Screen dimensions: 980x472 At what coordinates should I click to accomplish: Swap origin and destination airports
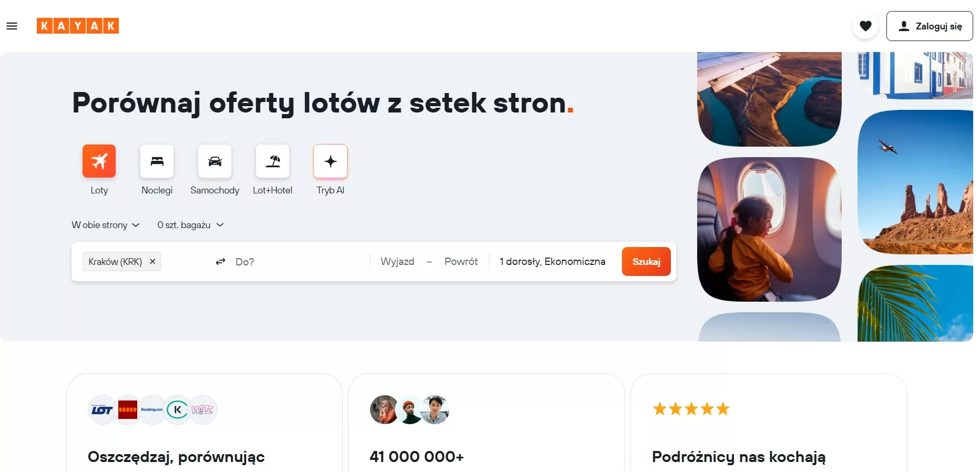coord(220,262)
